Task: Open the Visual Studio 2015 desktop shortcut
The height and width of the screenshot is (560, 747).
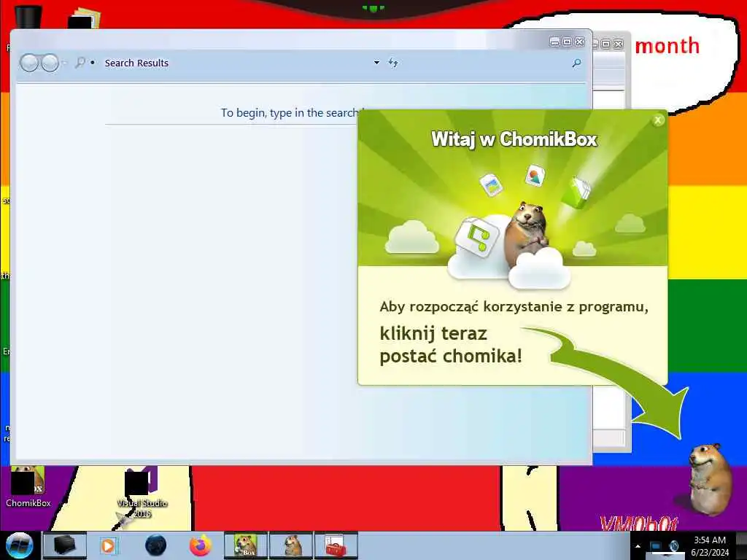Action: (142, 493)
